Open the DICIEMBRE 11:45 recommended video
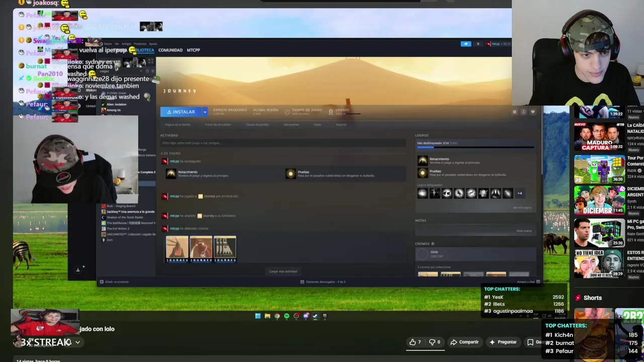This screenshot has width=644, height=362. coord(599,201)
